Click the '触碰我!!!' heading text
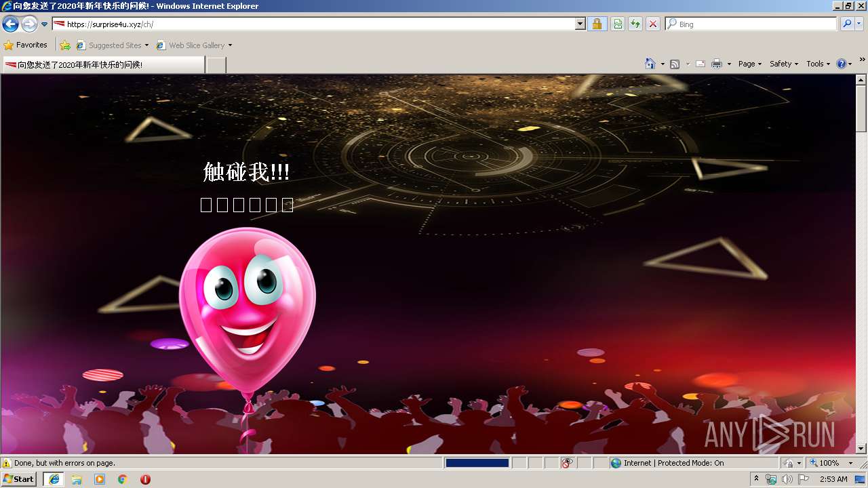The width and height of the screenshot is (868, 488). [x=246, y=172]
